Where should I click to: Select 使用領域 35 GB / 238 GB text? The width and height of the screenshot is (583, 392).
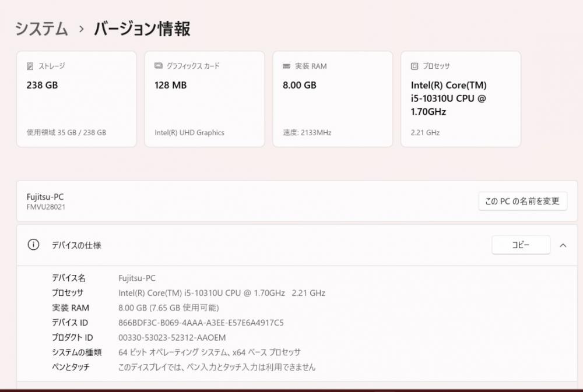(x=66, y=132)
